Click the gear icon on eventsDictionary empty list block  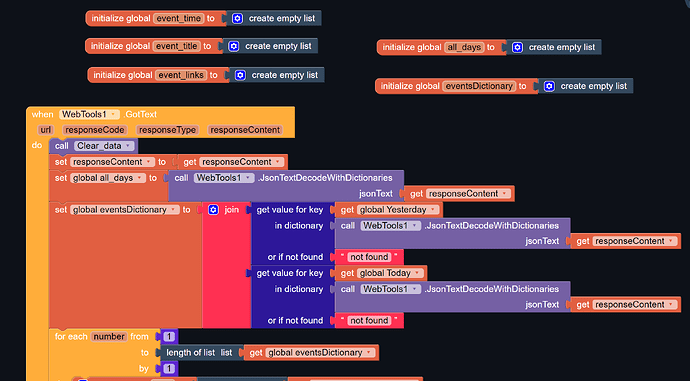click(x=549, y=86)
